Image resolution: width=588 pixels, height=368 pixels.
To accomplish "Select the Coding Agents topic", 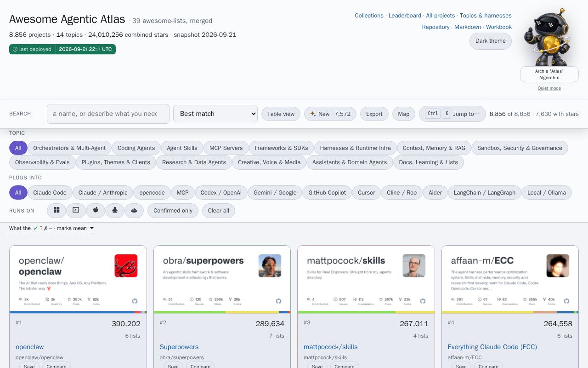I will pyautogui.click(x=136, y=148).
